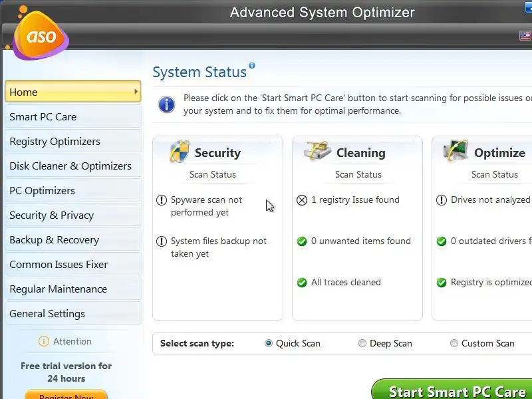Click error icon beside 1 registry issue found

pos(302,200)
